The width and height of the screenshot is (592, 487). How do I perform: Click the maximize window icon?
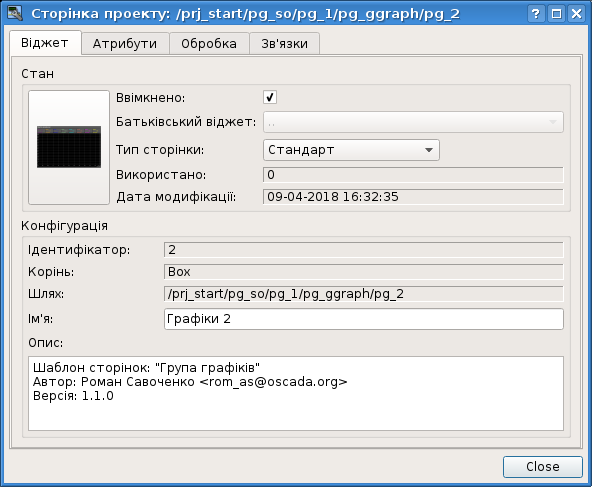pyautogui.click(x=556, y=14)
